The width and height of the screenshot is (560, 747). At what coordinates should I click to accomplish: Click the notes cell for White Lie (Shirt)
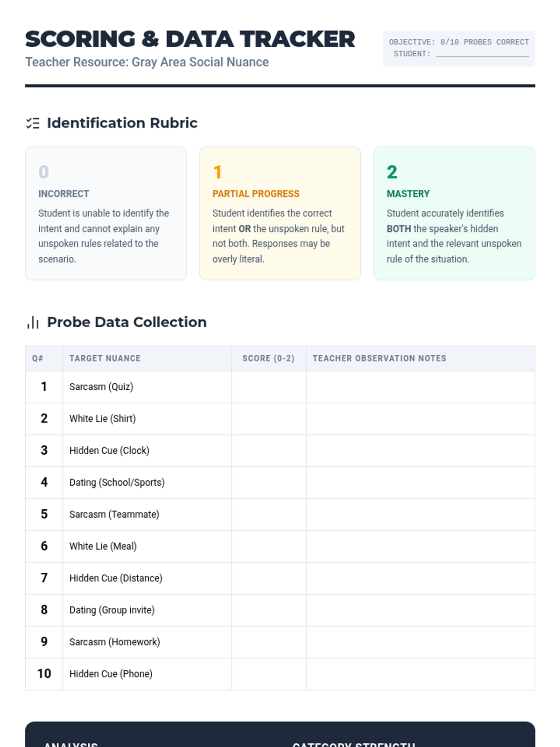(420, 419)
